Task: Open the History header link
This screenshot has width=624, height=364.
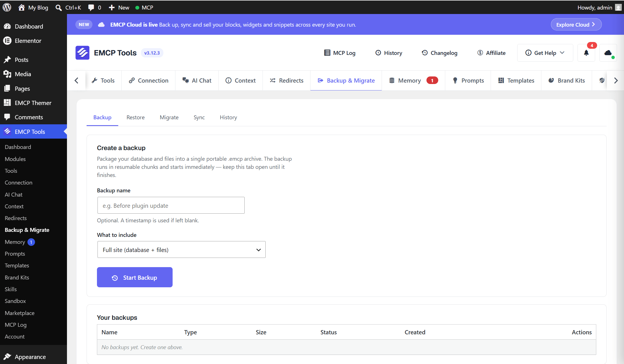Action: pos(389,53)
